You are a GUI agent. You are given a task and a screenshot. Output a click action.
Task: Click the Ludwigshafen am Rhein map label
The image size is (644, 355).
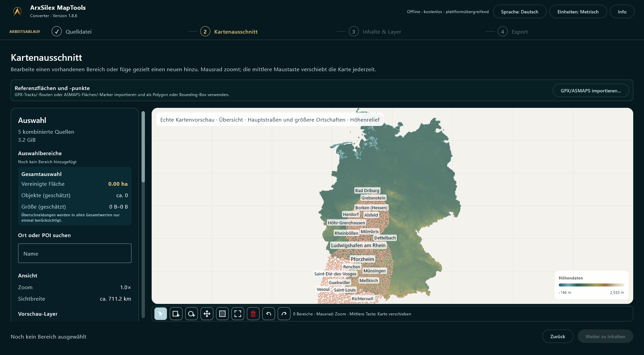(x=358, y=246)
